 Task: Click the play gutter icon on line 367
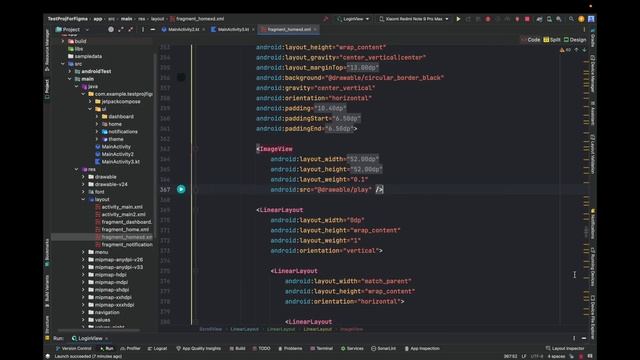tap(181, 189)
